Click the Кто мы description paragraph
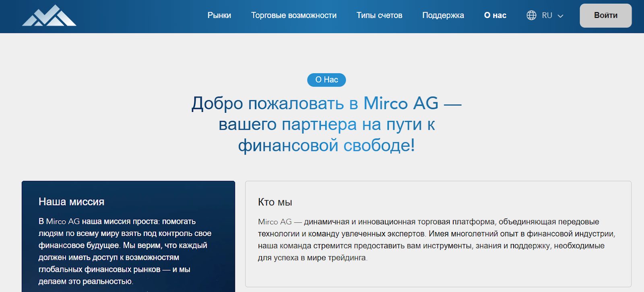Viewport: 644px width, 292px height. click(436, 240)
